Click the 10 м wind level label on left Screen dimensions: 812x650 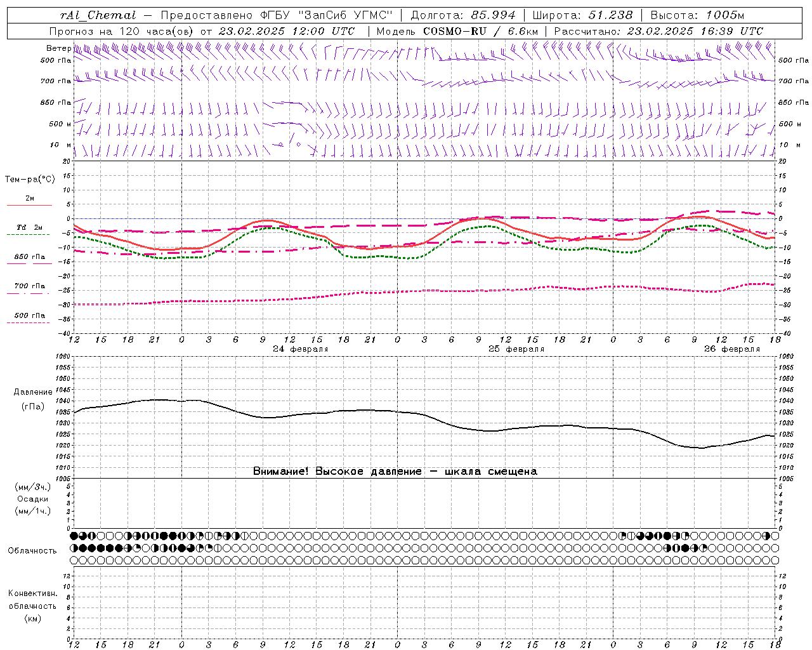[x=61, y=145]
